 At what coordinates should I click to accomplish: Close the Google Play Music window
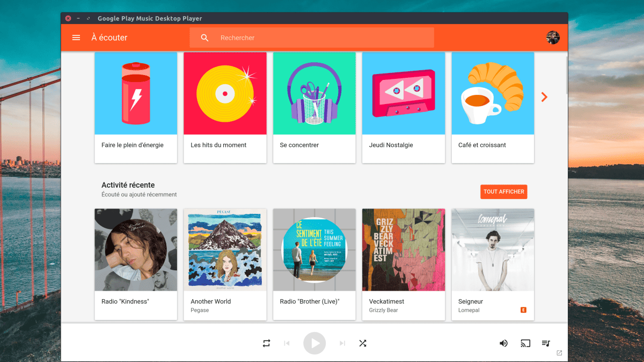pyautogui.click(x=68, y=18)
